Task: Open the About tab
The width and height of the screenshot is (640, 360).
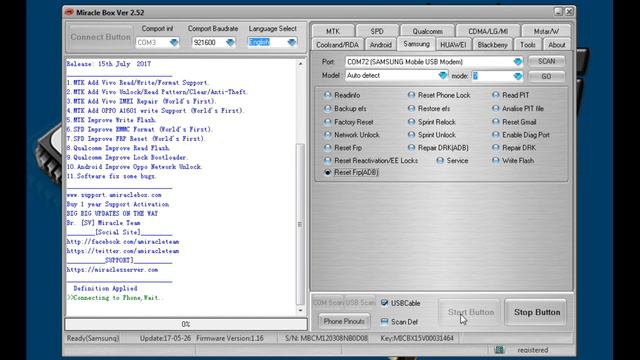Action: click(x=557, y=45)
